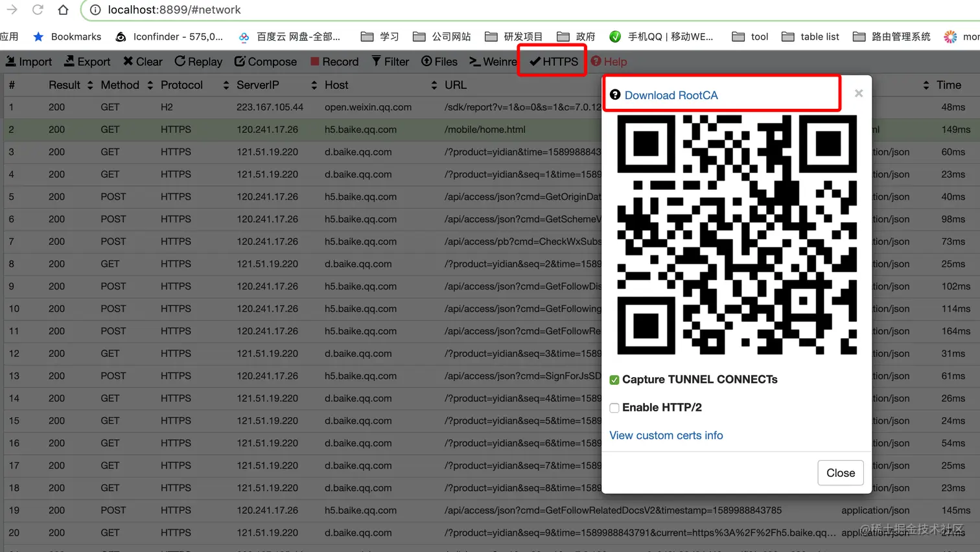The image size is (980, 552).
Task: Click the help icon beside Download RootCA
Action: [615, 95]
